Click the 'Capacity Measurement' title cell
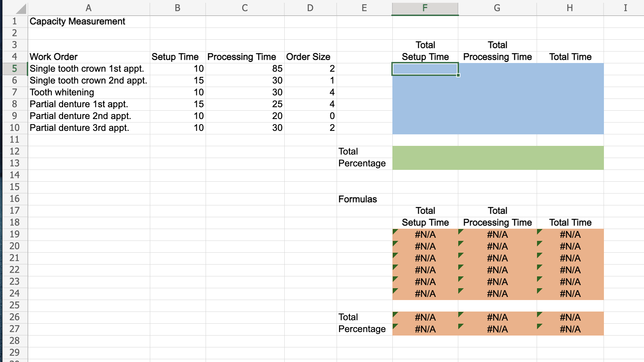Viewport: 644px width, 362px height. click(89, 22)
